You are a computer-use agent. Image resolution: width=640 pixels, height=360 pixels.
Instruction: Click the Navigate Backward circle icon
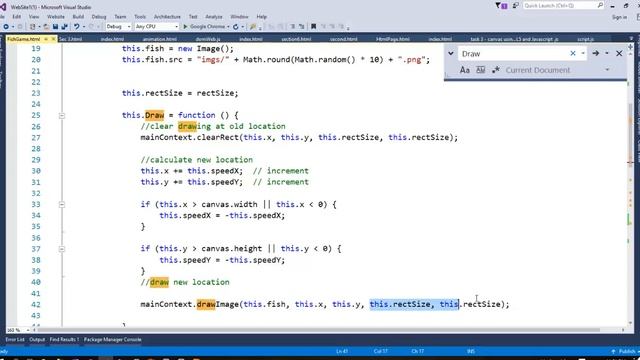pos(6,27)
